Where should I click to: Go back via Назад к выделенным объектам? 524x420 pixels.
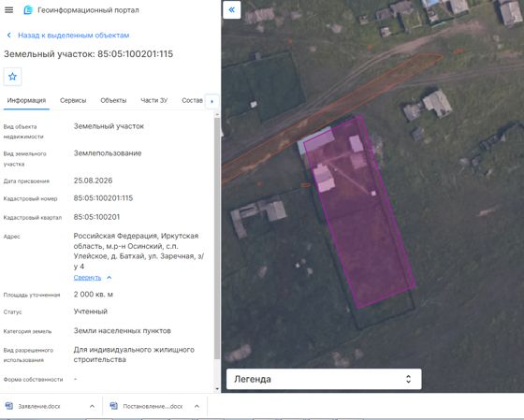pyautogui.click(x=74, y=36)
